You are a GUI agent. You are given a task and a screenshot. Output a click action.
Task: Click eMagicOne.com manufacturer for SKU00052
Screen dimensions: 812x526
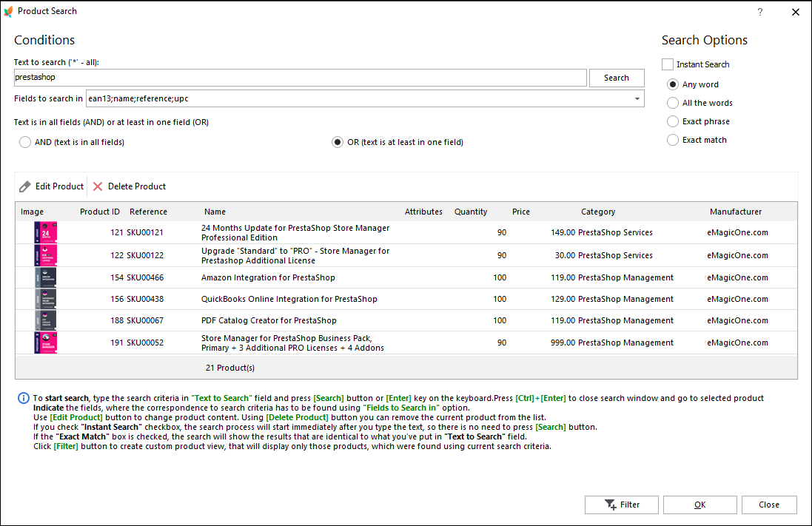737,343
